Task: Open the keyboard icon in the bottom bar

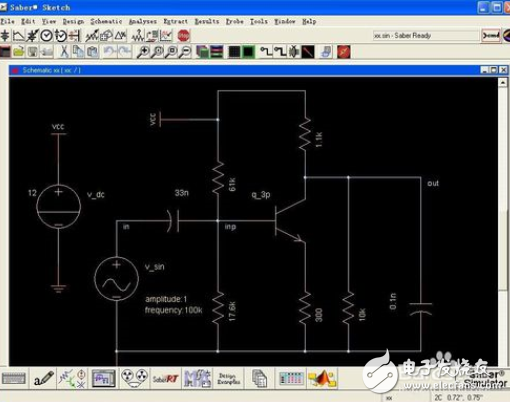Action: click(14, 379)
